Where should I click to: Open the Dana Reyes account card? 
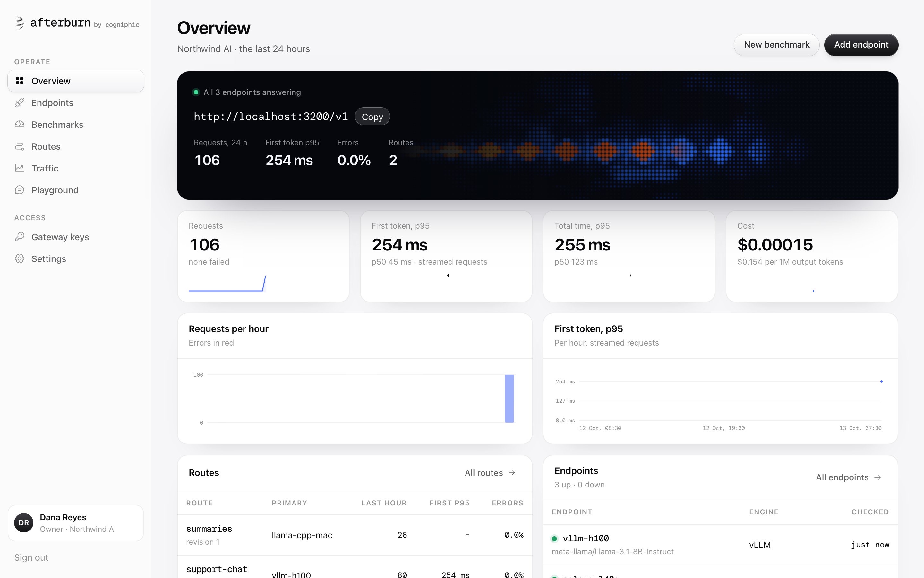(76, 522)
